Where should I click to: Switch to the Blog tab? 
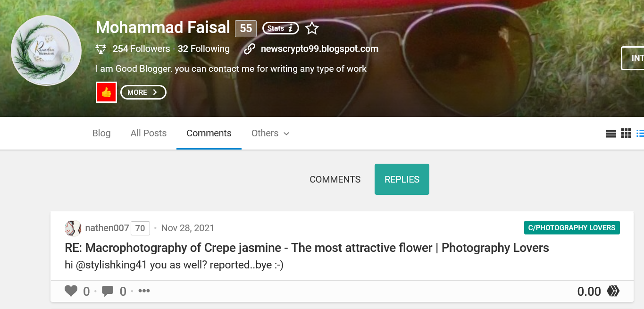click(x=101, y=133)
